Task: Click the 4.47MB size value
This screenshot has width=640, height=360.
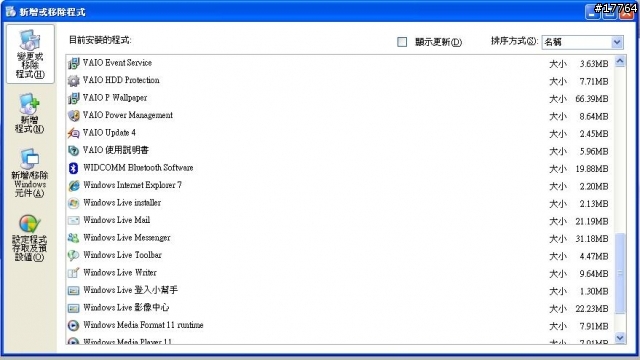Action: 594,256
